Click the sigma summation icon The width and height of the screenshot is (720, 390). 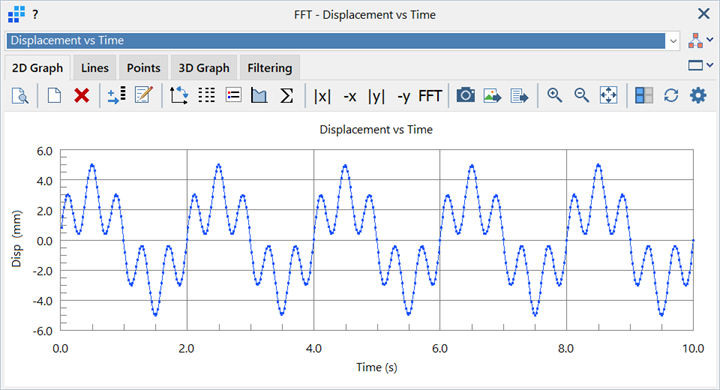[287, 96]
